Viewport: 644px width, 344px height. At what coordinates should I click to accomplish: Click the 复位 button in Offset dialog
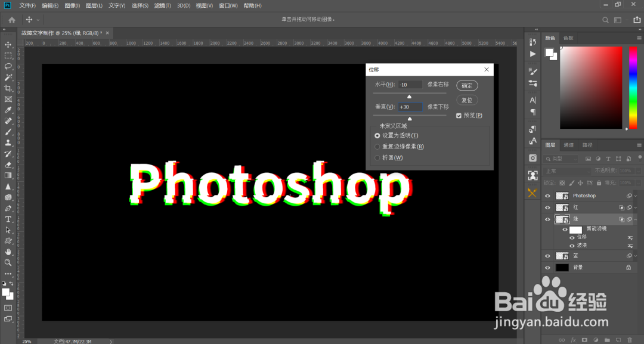click(467, 100)
